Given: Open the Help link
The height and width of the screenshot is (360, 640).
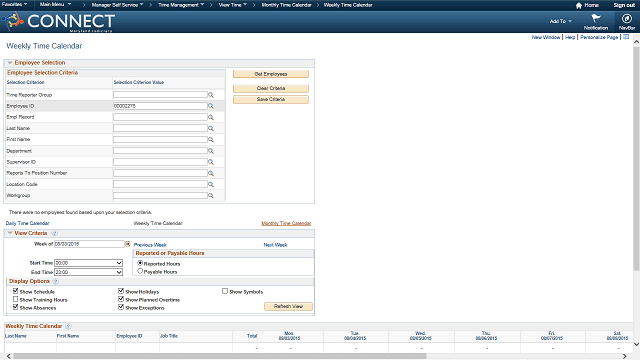Looking at the screenshot, I should pos(570,37).
